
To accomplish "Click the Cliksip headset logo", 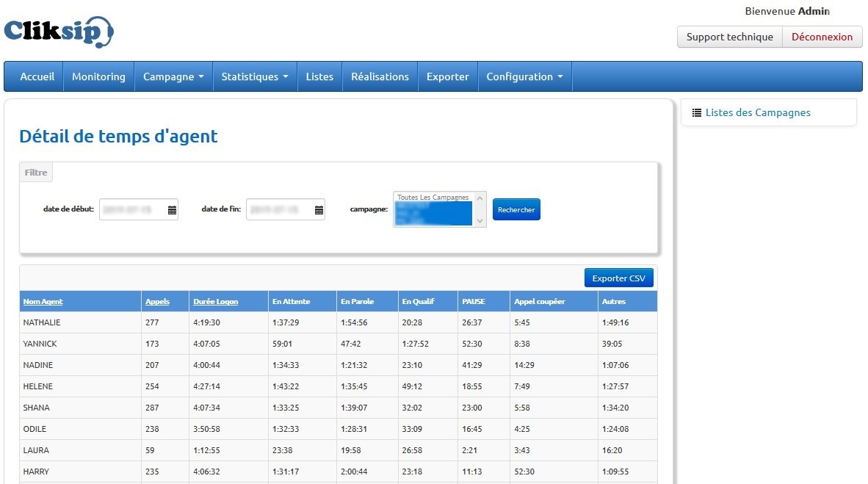I will point(59,32).
